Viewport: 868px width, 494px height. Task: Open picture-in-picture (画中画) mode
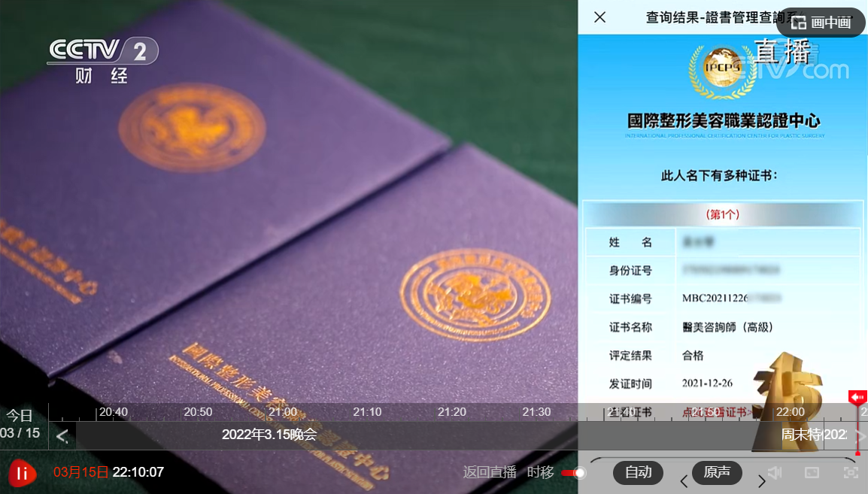tap(821, 23)
